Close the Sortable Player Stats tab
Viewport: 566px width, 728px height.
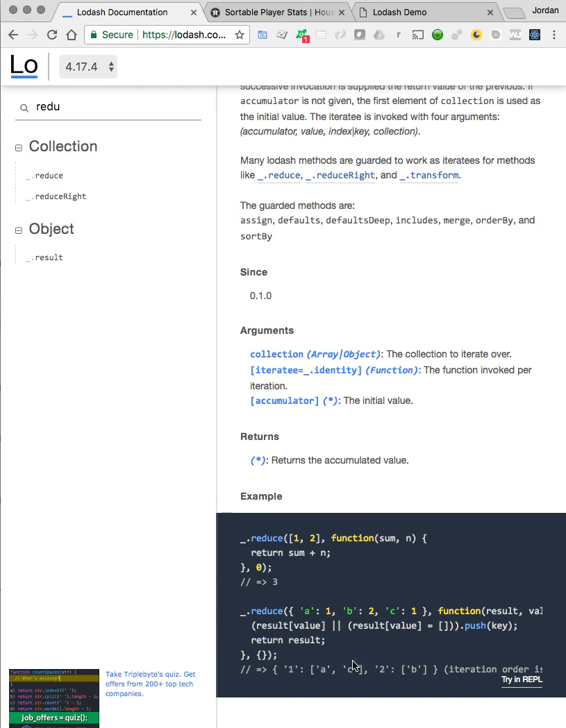pyautogui.click(x=342, y=12)
